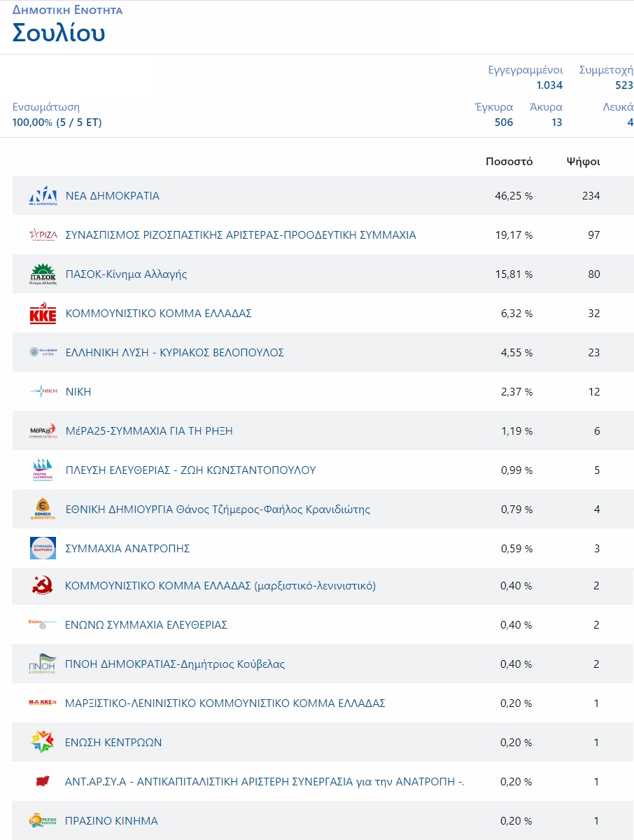
Task: Click the 32 votes cell
Action: pos(594,314)
